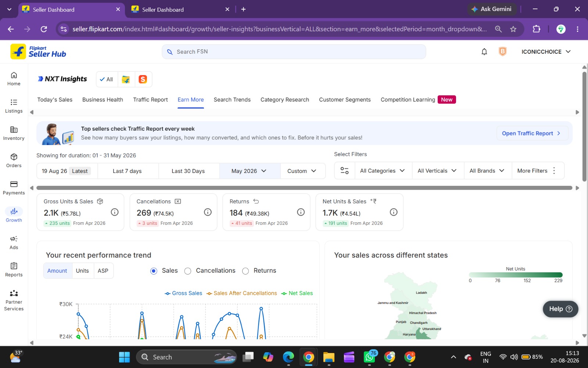The height and width of the screenshot is (368, 588).
Task: Open Ads in the sidebar
Action: click(x=14, y=243)
